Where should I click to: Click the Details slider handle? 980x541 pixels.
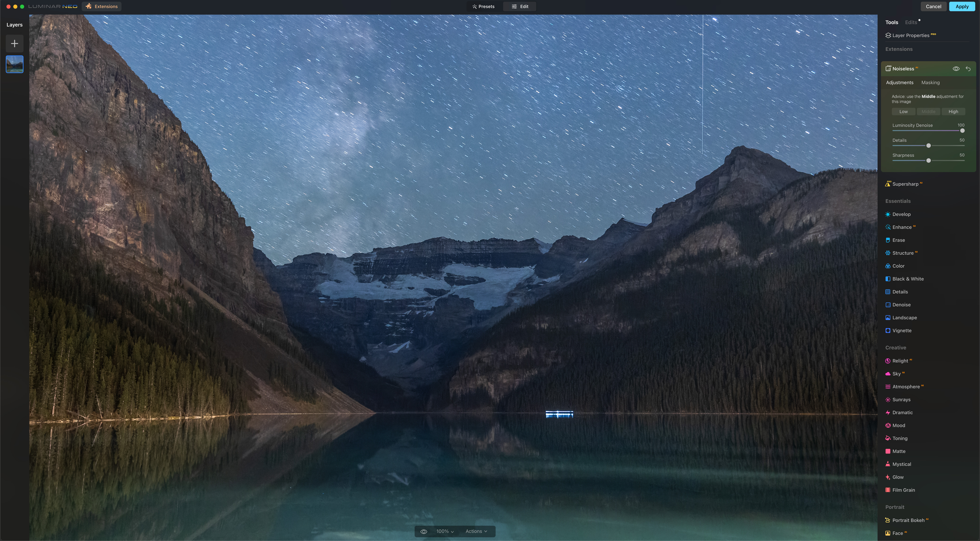(928, 146)
